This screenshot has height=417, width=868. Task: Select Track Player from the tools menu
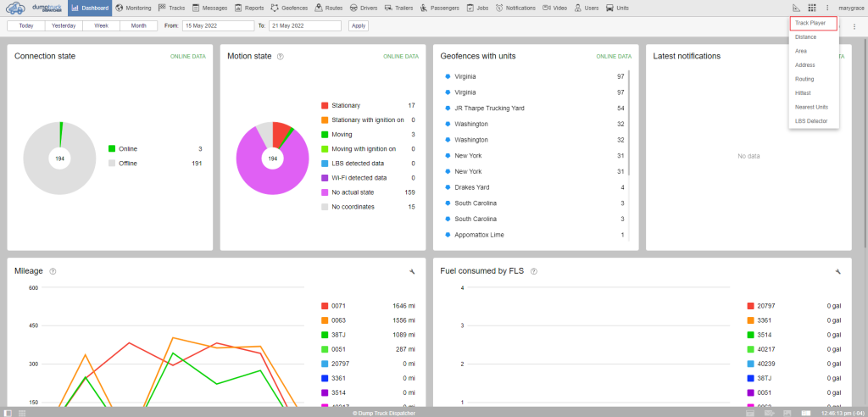pos(812,23)
